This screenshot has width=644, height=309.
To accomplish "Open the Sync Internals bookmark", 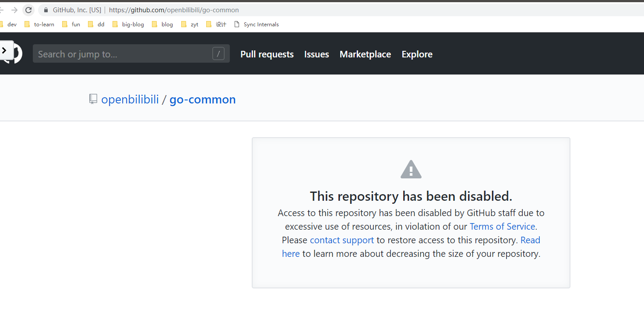I will click(257, 25).
